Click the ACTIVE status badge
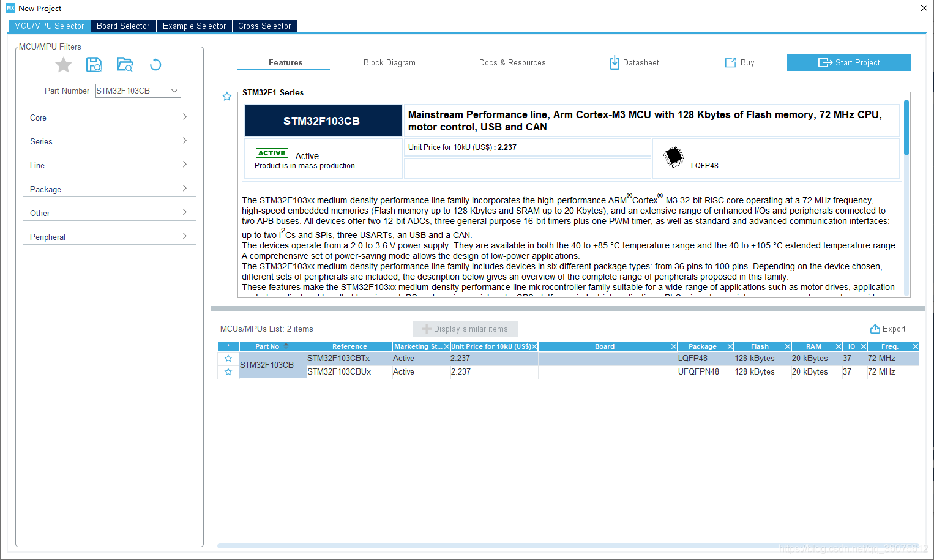This screenshot has height=560, width=934. pyautogui.click(x=272, y=153)
